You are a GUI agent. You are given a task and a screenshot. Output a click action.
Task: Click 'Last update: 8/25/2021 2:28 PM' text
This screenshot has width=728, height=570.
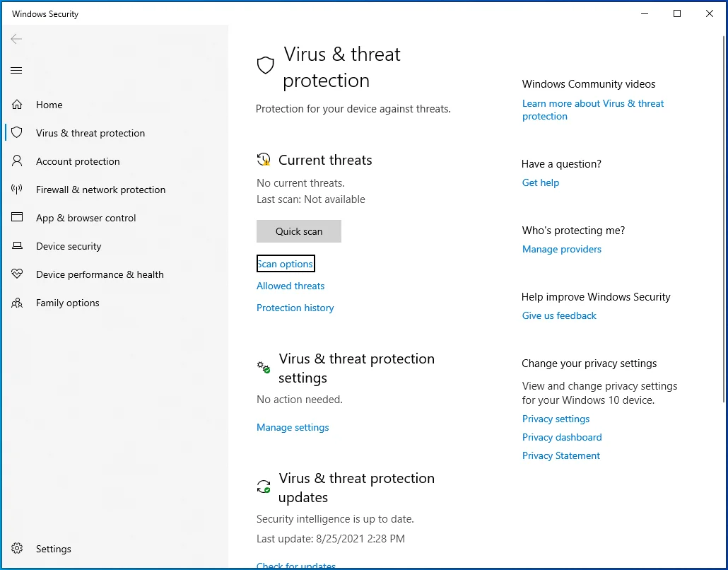331,539
